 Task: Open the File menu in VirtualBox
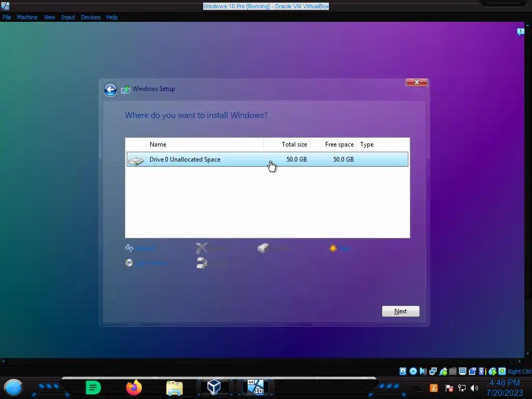[7, 17]
